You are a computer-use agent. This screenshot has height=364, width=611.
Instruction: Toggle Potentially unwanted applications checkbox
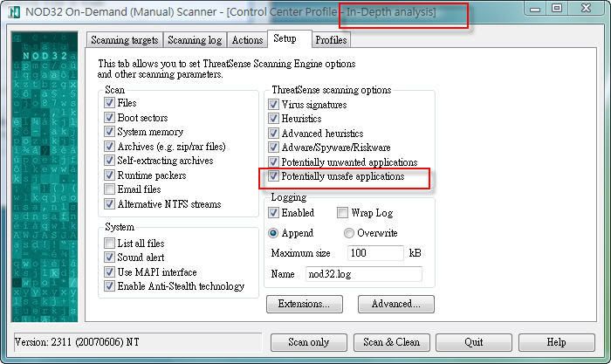coord(273,161)
